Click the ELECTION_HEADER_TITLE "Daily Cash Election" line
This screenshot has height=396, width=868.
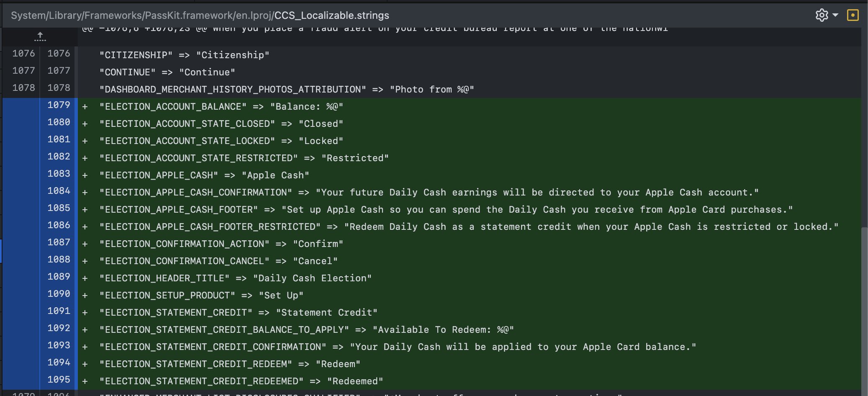235,278
